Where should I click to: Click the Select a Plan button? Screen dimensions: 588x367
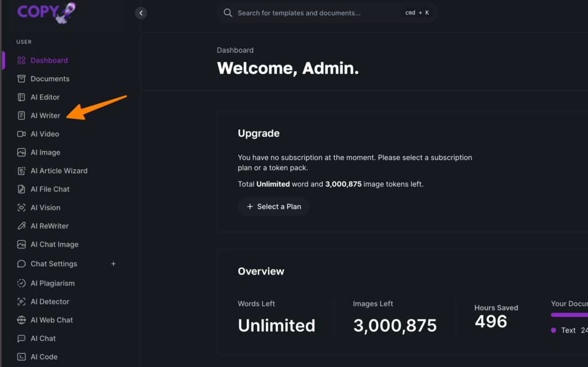click(273, 207)
